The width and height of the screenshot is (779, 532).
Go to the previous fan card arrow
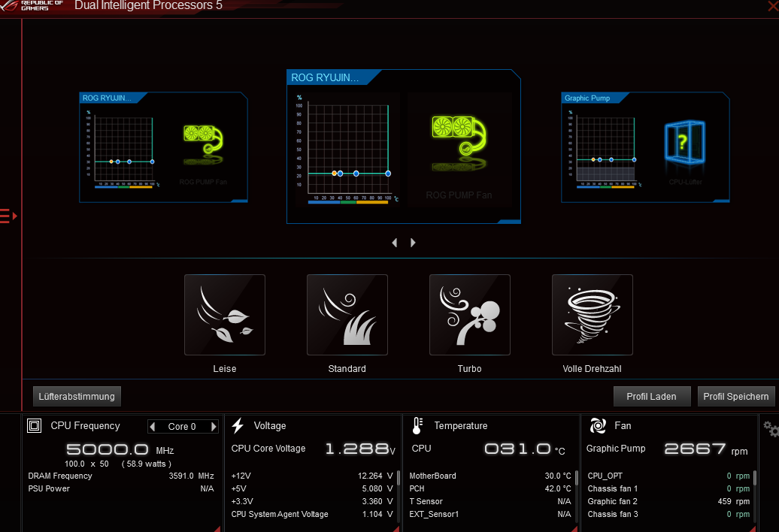tap(395, 243)
